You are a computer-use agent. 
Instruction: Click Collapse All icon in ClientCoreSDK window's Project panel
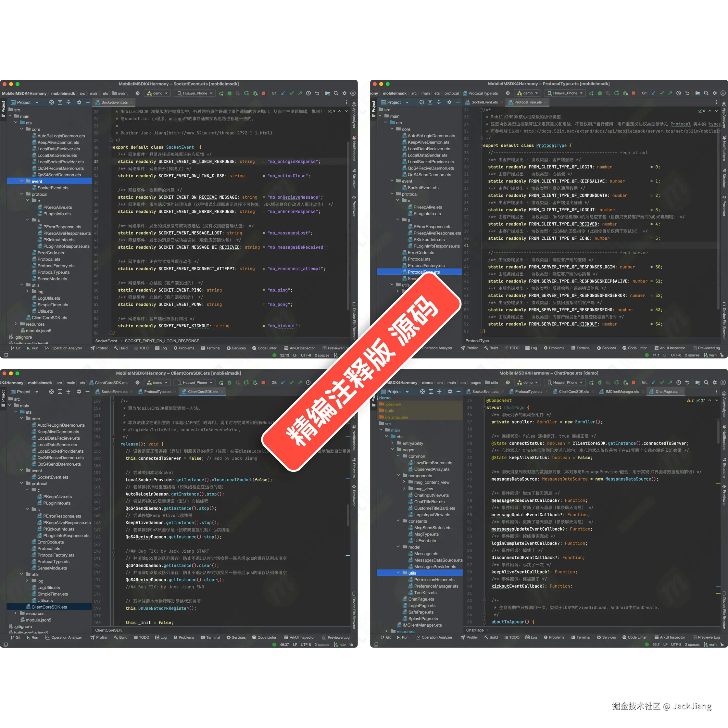click(68, 392)
